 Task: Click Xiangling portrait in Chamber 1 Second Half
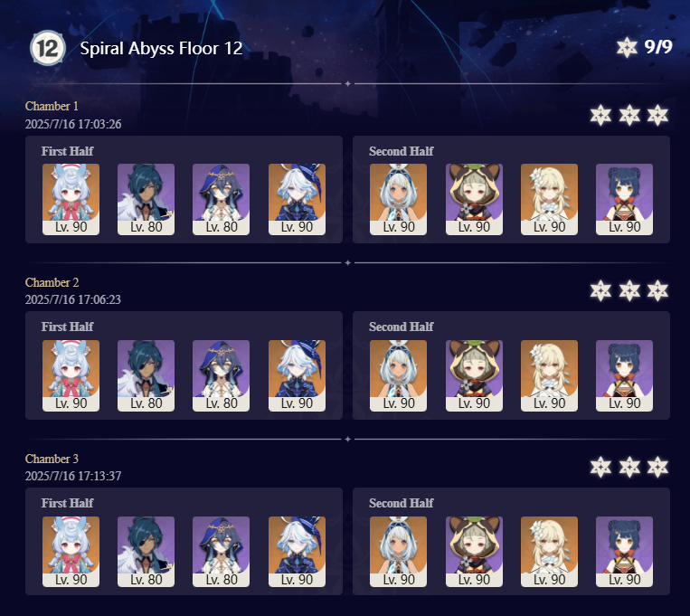point(624,200)
